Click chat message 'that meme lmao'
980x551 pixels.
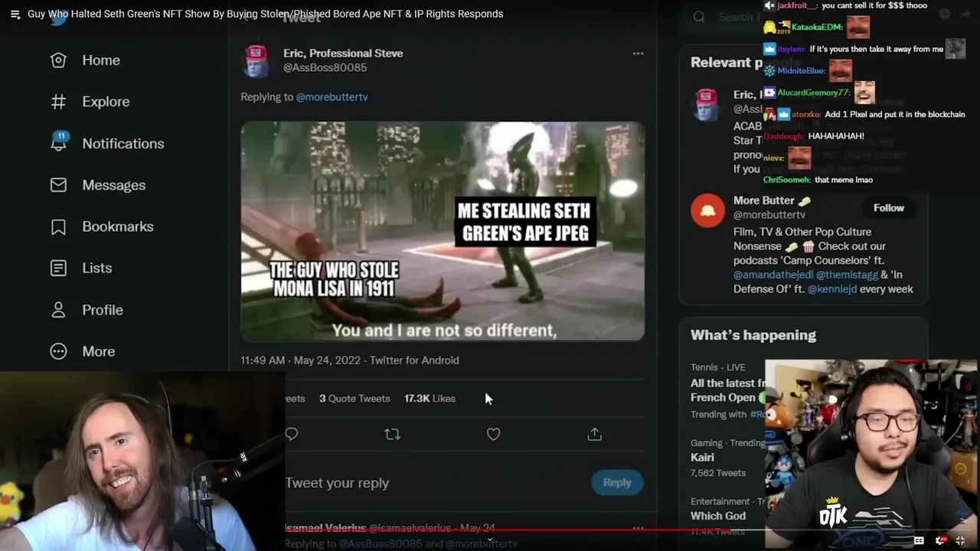844,180
